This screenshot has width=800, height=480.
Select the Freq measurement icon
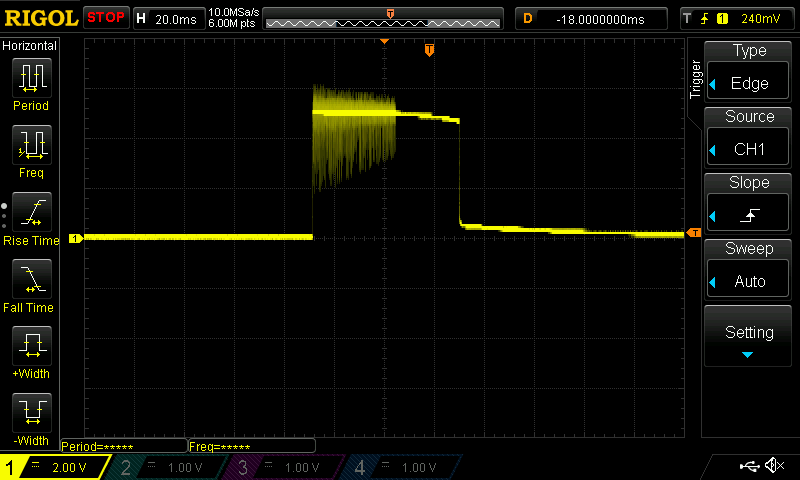pos(32,144)
